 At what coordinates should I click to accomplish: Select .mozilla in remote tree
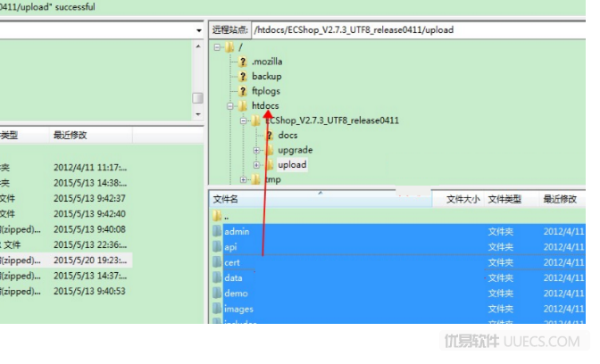pyautogui.click(x=267, y=62)
